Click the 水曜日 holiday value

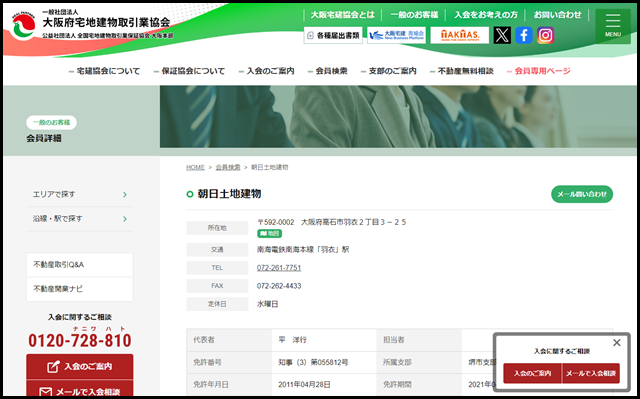coord(267,304)
